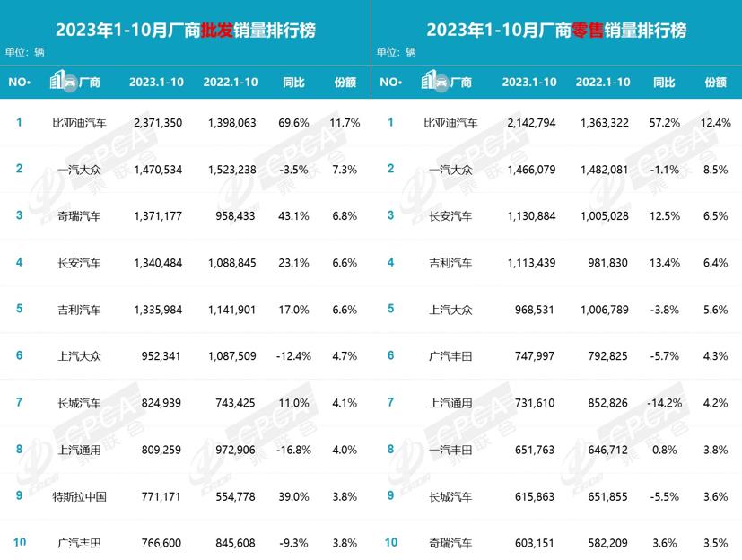Click growth value 0.8%

pyautogui.click(x=665, y=450)
